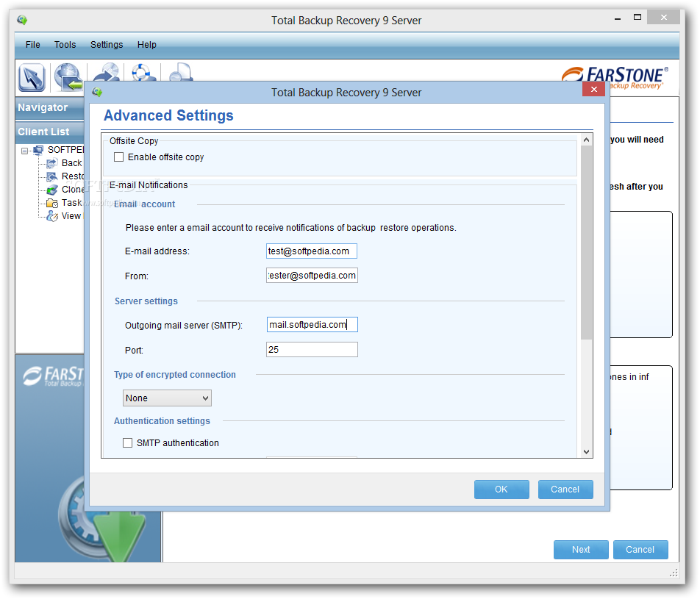This screenshot has width=700, height=599.
Task: Click the app icon in main title bar
Action: point(22,20)
